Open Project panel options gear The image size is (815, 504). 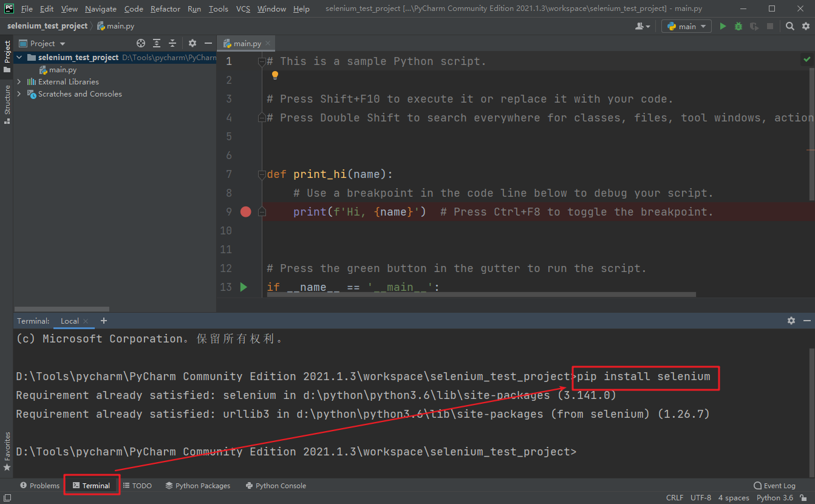pyautogui.click(x=193, y=43)
